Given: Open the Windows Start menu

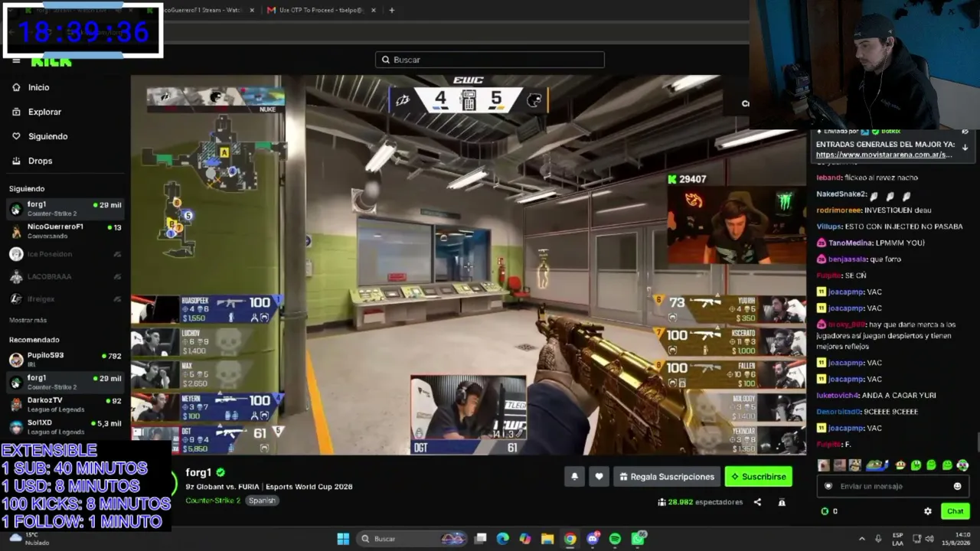Looking at the screenshot, I should click(343, 539).
